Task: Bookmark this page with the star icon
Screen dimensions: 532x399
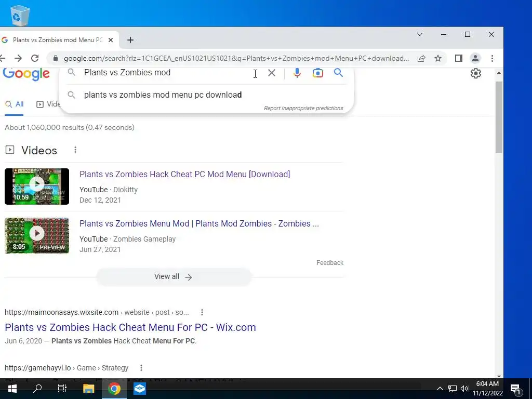Action: pyautogui.click(x=438, y=58)
